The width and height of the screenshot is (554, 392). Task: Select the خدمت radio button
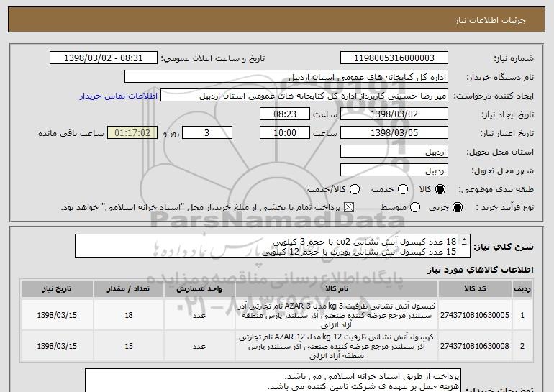point(403,190)
